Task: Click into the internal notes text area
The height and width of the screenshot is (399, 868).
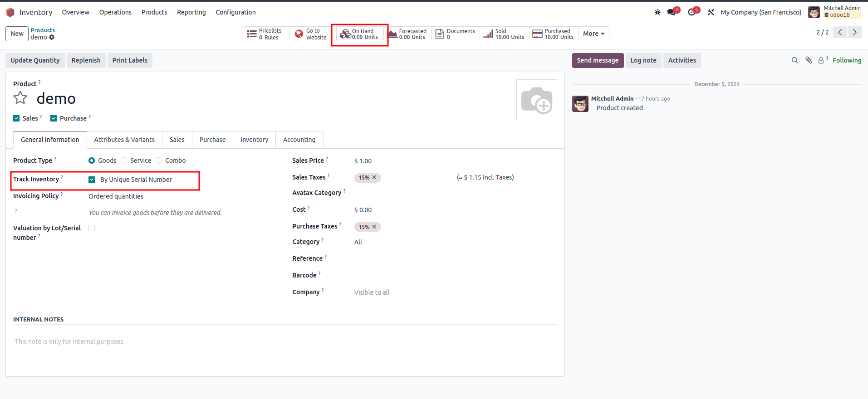Action: point(285,341)
